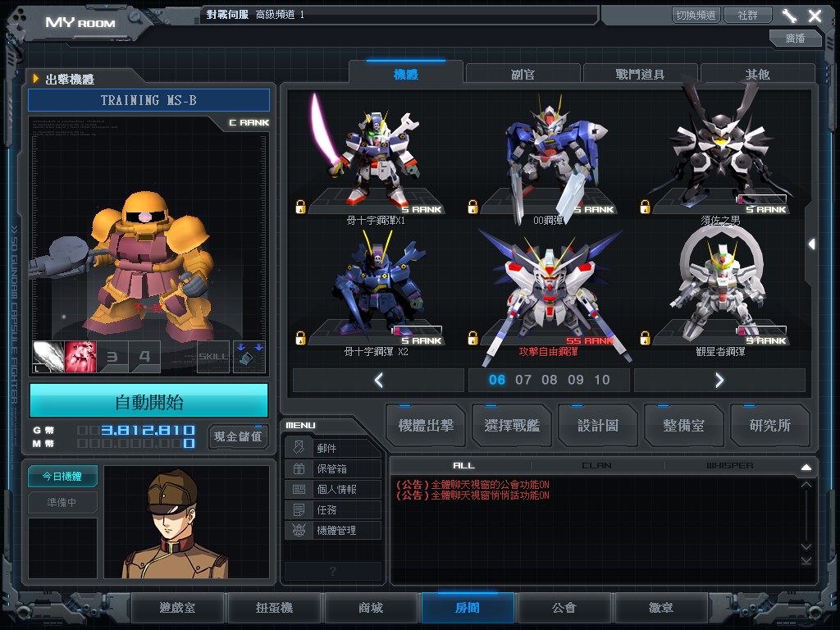Open 機體管理 in the menu

point(333,531)
